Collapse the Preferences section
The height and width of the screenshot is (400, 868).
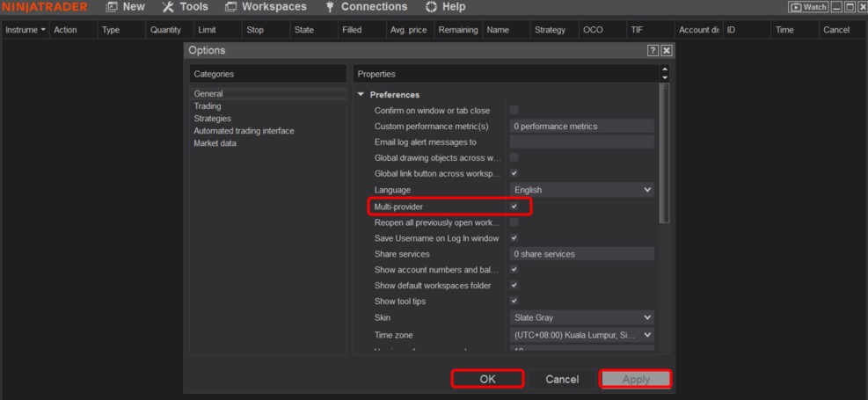tap(361, 95)
